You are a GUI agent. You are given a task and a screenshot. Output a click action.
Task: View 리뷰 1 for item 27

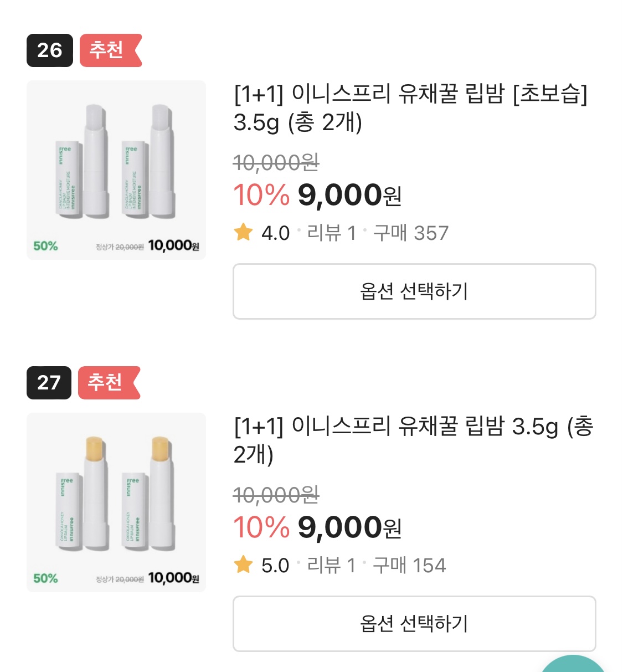click(331, 566)
